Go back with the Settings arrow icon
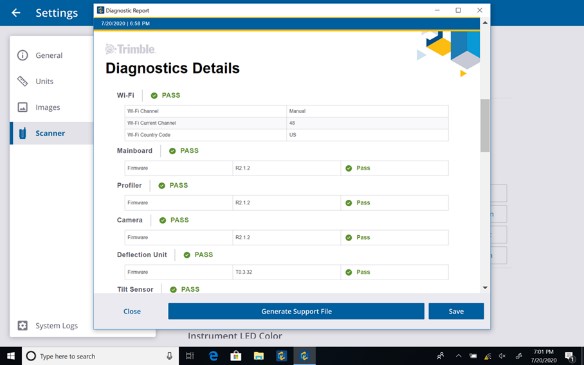 click(16, 13)
